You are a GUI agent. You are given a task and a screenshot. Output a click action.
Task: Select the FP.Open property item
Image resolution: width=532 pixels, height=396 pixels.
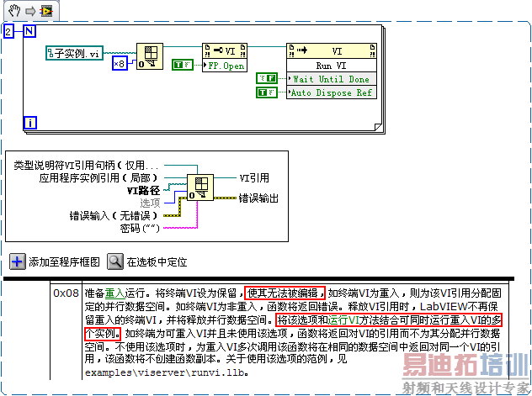click(225, 66)
